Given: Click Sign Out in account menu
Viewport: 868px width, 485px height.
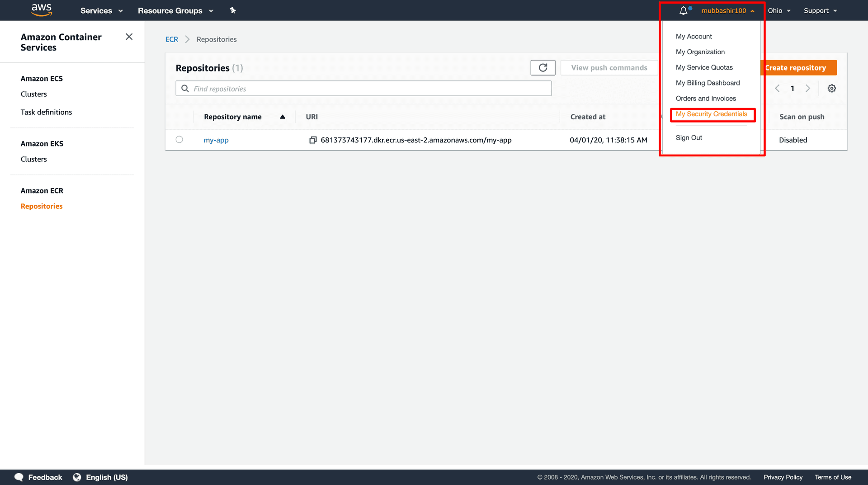Looking at the screenshot, I should [689, 138].
